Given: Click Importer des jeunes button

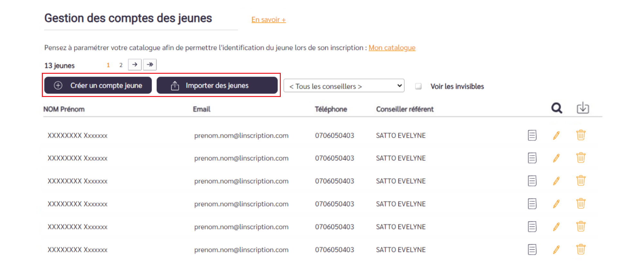Looking at the screenshot, I should [x=217, y=85].
